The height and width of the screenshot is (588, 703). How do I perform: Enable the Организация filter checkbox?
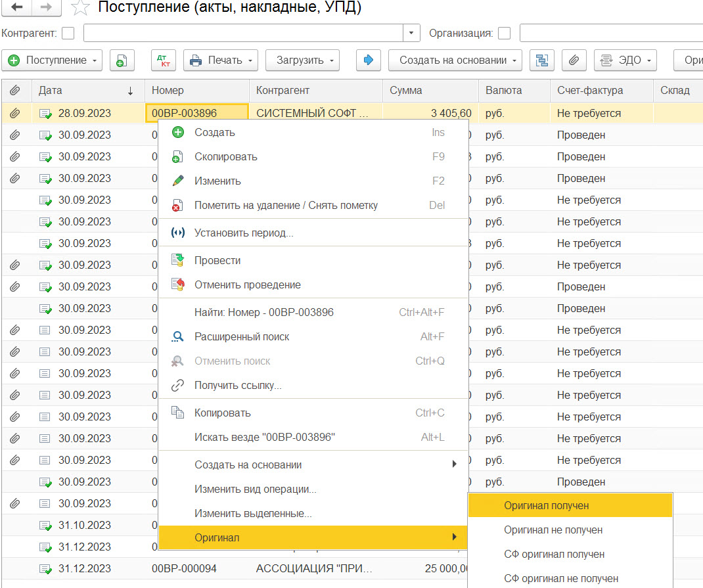[x=505, y=33]
